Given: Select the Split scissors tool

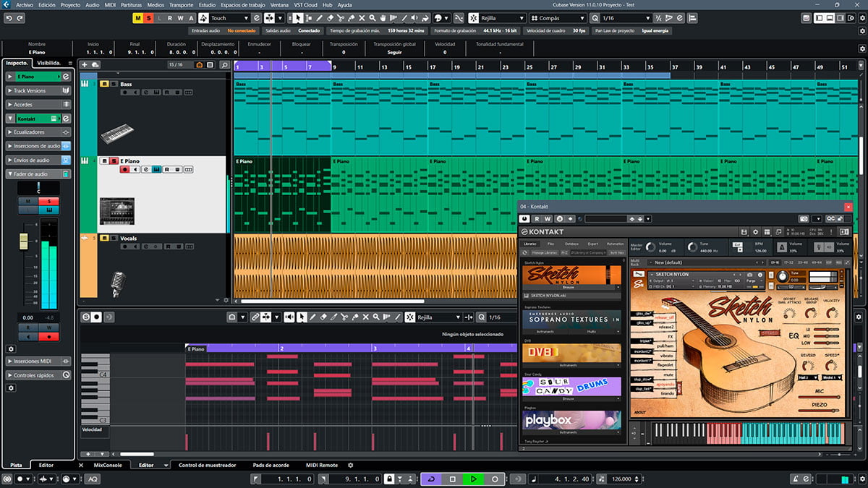Looking at the screenshot, I should [x=341, y=18].
